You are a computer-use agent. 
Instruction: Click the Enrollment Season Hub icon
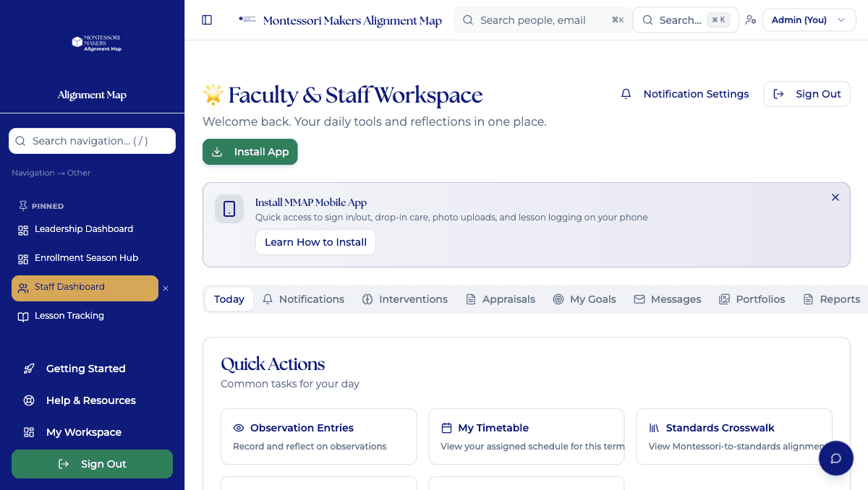pos(24,258)
